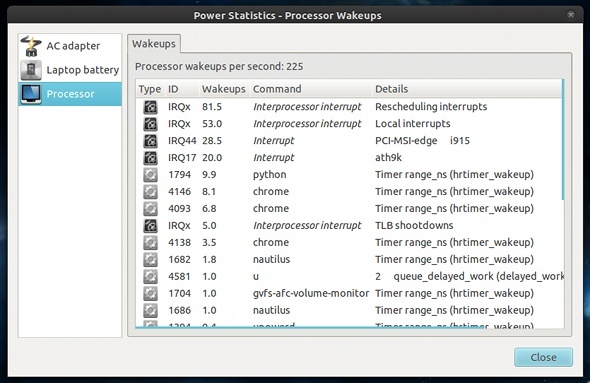Click interrupt icon of IRQ17 row
The height and width of the screenshot is (383, 590).
(x=151, y=158)
